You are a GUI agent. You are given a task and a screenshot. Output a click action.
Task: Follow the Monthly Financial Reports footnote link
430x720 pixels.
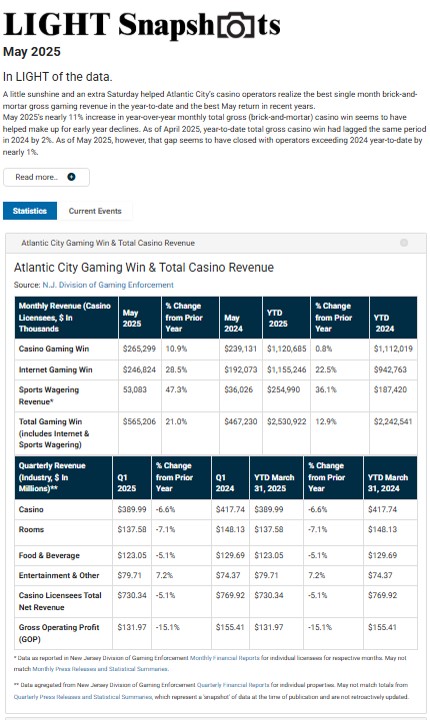(225, 658)
